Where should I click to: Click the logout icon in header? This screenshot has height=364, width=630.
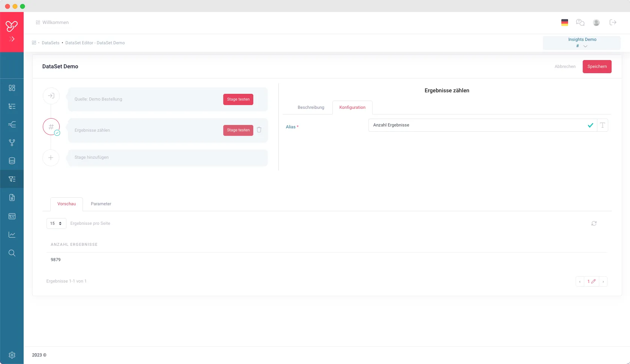pos(613,23)
